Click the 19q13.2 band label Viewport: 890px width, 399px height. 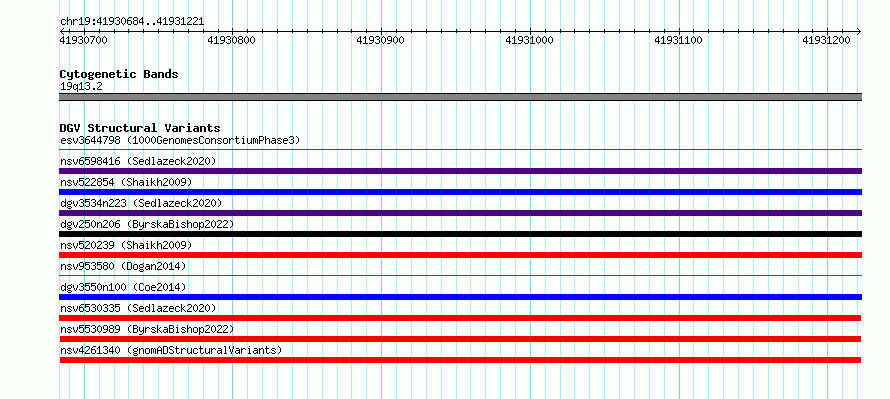pyautogui.click(x=81, y=87)
